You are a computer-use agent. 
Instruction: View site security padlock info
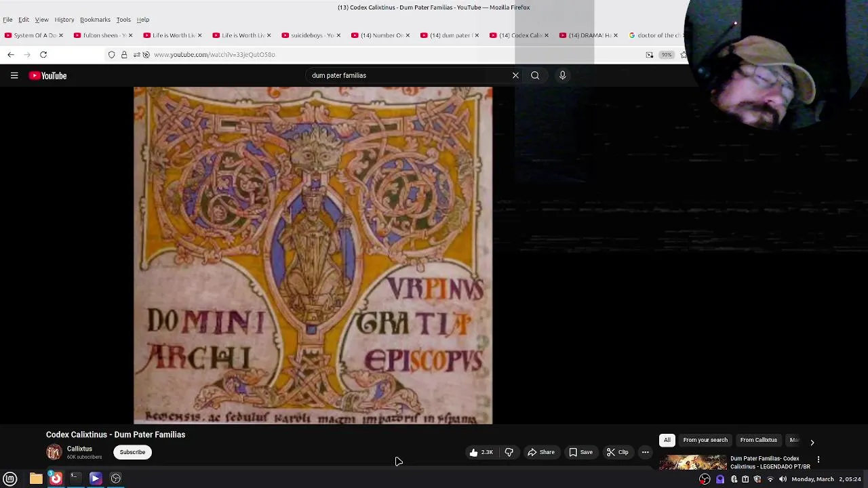tap(124, 54)
